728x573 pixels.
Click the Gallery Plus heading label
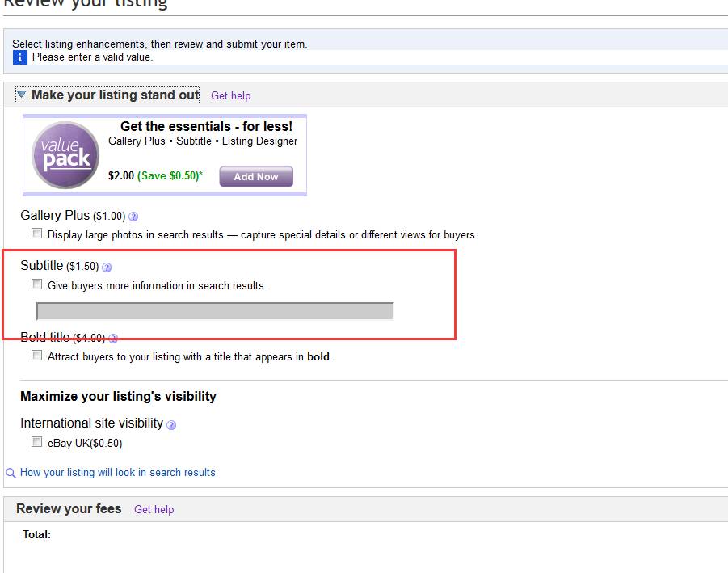[55, 216]
